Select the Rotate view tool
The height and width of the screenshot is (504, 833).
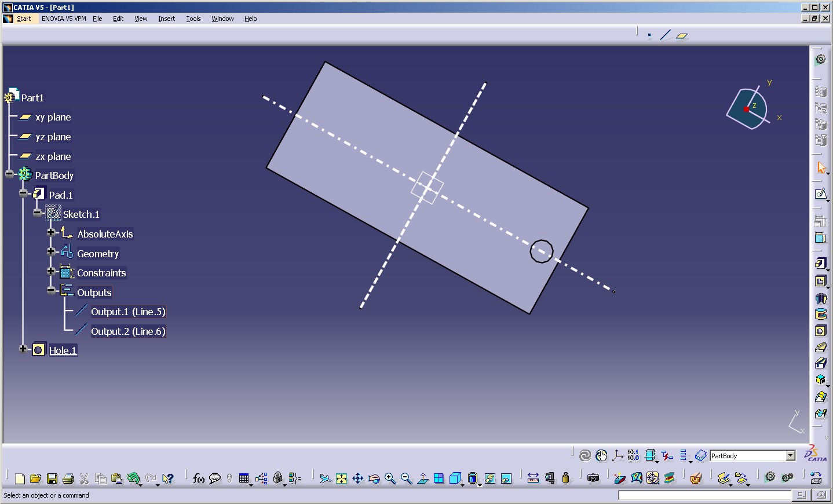(374, 479)
